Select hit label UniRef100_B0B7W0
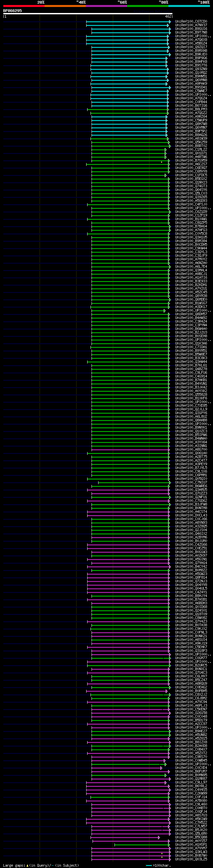This screenshot has height=868, width=213. [191, 856]
